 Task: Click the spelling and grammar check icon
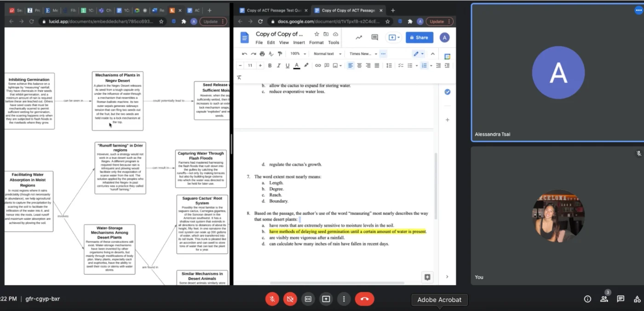pyautogui.click(x=271, y=54)
